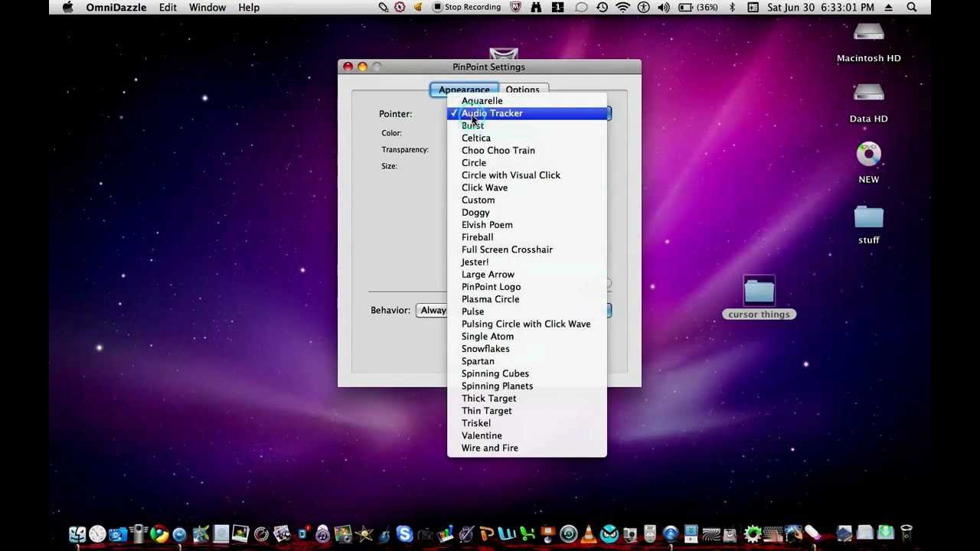
Task: Select Elvish Poem in the list
Action: [527, 225]
